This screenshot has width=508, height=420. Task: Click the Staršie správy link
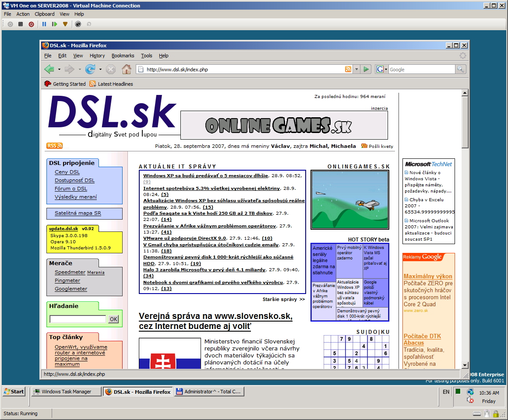click(x=283, y=299)
